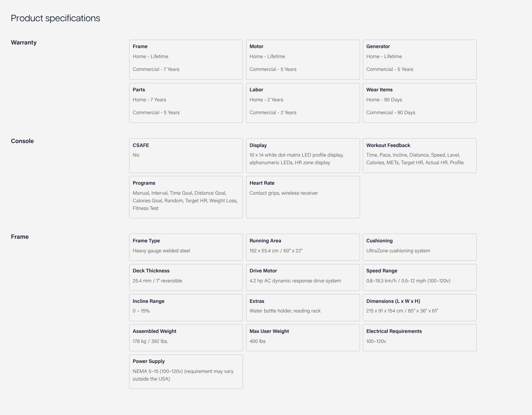Click the Console section label
Image resolution: width=532 pixels, height=415 pixels.
click(22, 141)
